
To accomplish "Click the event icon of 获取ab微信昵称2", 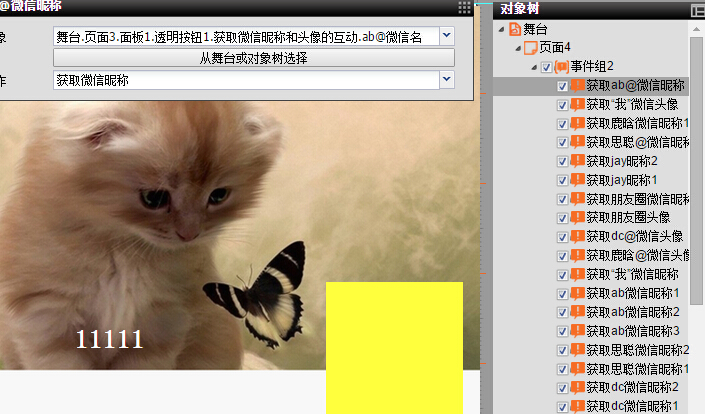I will 577,312.
